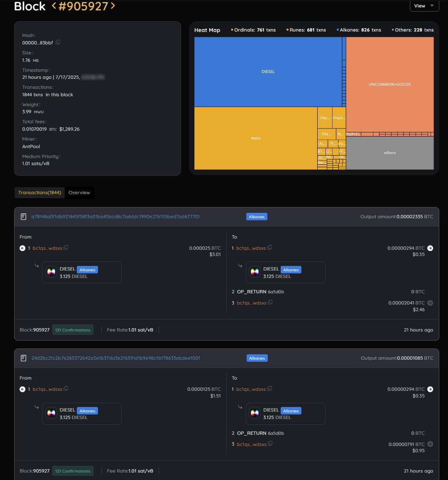Go to previous block with left chevron
This screenshot has height=480, width=448.
coord(54,6)
